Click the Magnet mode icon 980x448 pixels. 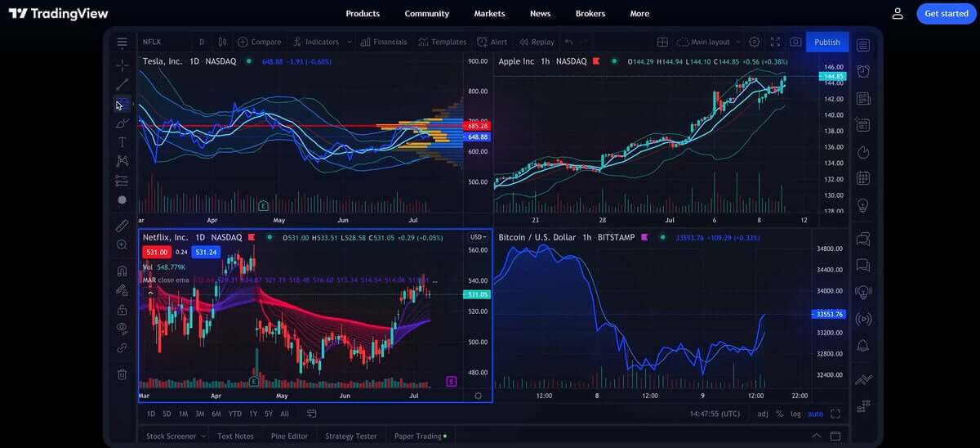pos(122,271)
